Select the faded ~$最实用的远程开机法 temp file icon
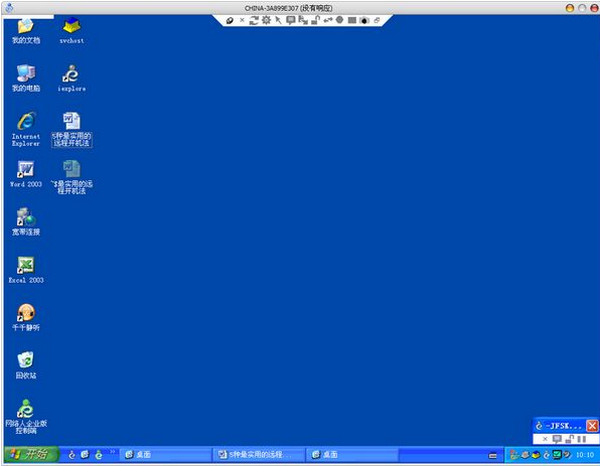 click(72, 177)
